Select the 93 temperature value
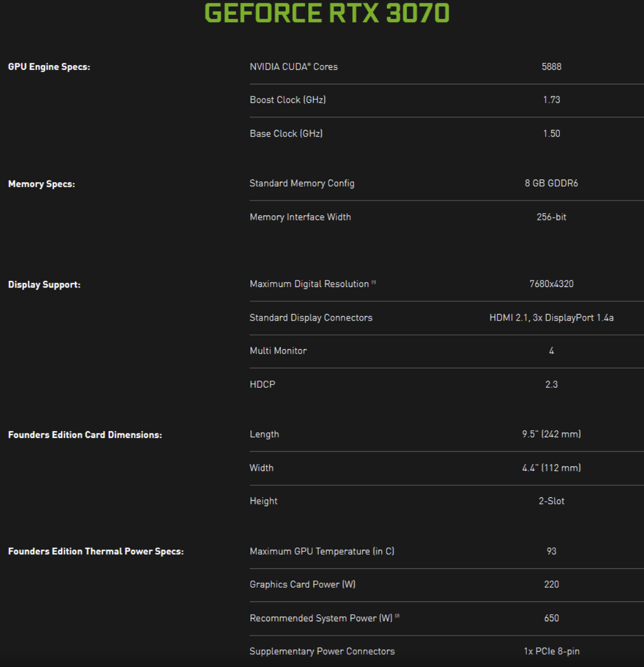644x667 pixels. [552, 551]
